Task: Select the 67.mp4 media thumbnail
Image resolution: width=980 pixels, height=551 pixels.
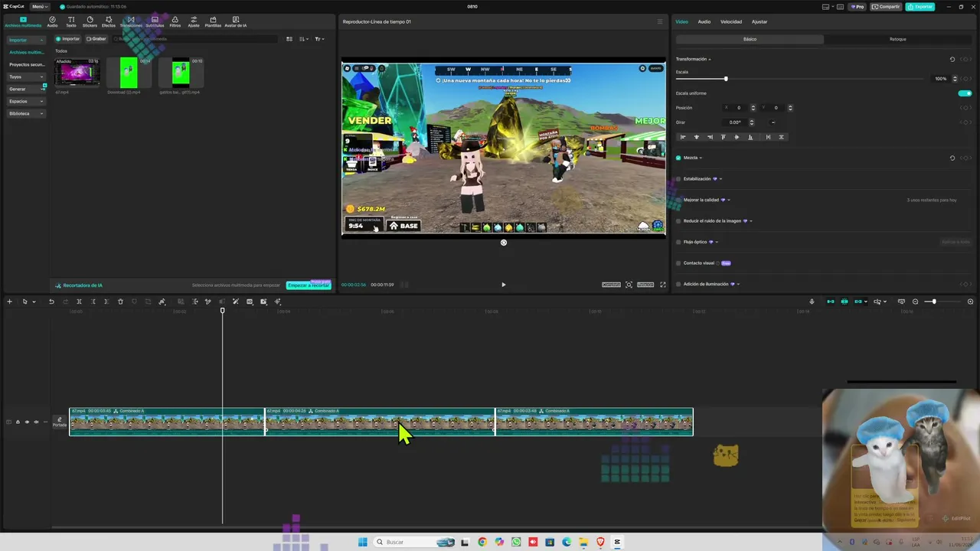Action: tap(77, 73)
